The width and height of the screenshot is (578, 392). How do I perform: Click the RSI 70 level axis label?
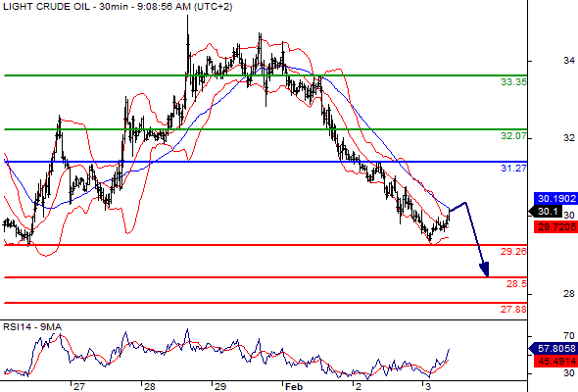point(569,336)
